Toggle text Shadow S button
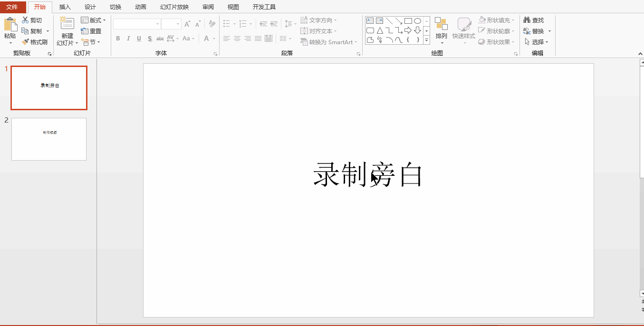Image resolution: width=644 pixels, height=326 pixels. pyautogui.click(x=150, y=38)
